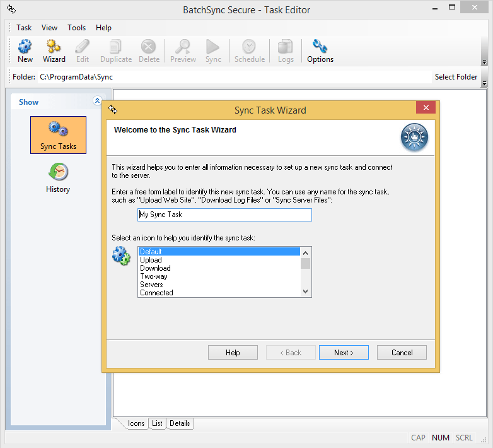Launch the Wizard toolbar icon

(x=54, y=50)
